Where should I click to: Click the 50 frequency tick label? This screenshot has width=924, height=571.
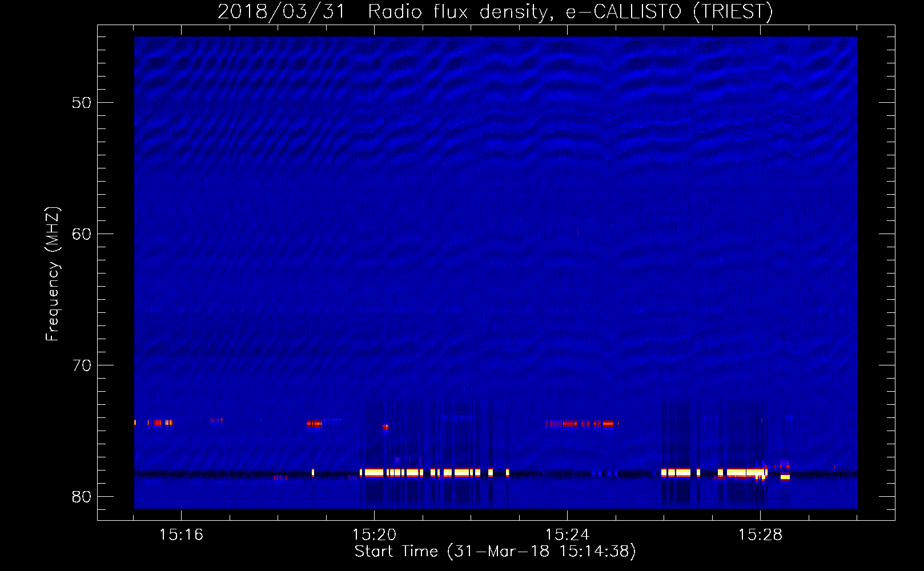click(x=82, y=103)
